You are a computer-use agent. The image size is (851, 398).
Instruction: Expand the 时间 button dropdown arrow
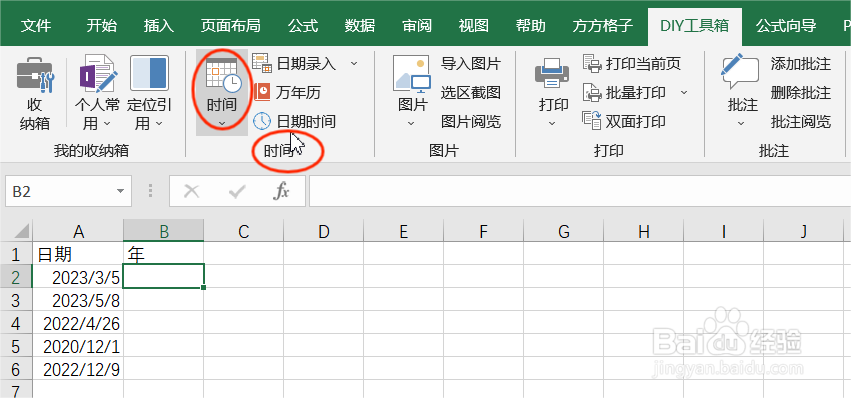pos(221,124)
